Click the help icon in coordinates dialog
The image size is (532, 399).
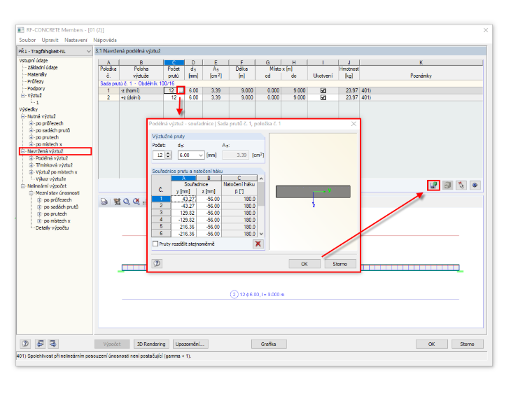pyautogui.click(x=157, y=263)
